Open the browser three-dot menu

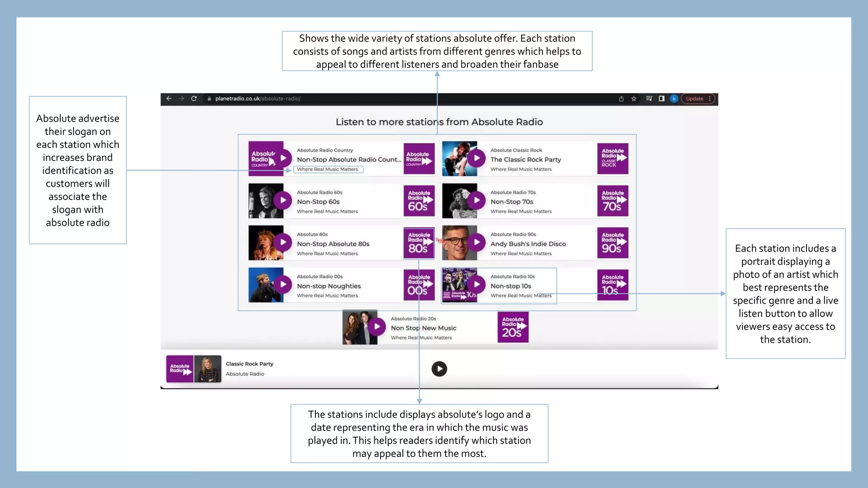tap(710, 99)
